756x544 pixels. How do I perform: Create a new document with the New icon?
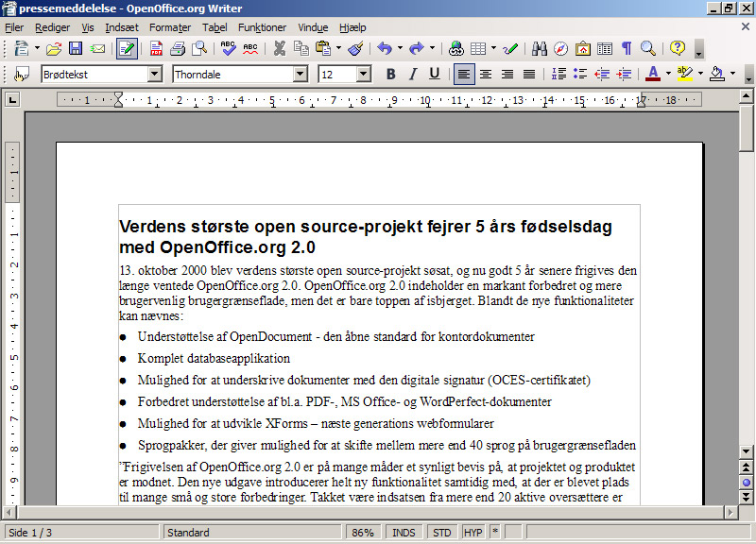21,49
